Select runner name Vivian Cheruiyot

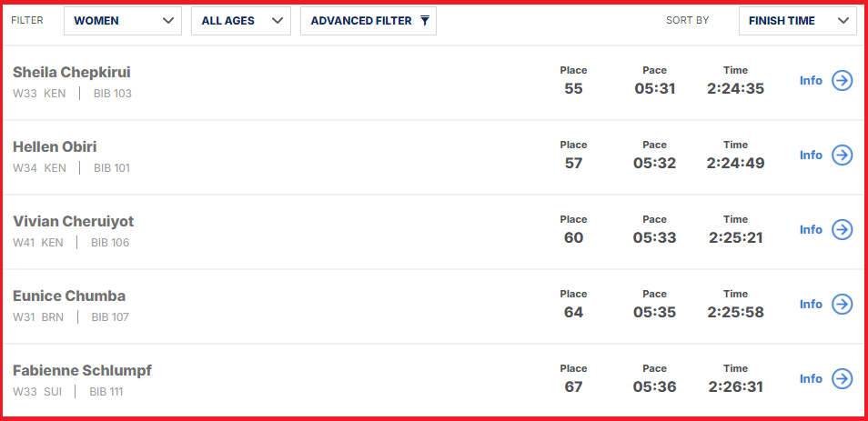pos(73,221)
